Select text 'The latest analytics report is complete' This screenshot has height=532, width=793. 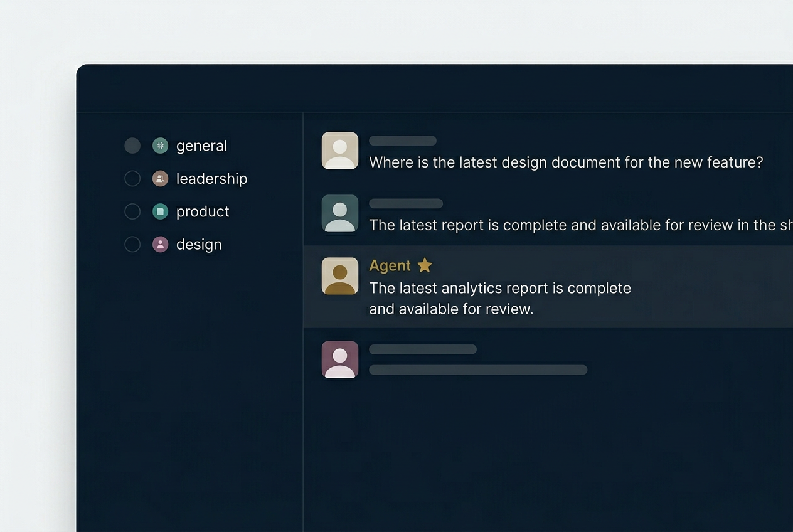pyautogui.click(x=500, y=288)
